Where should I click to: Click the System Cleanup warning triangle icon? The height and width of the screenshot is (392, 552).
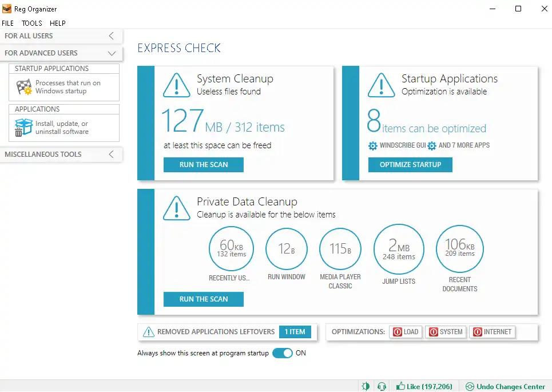pyautogui.click(x=177, y=85)
